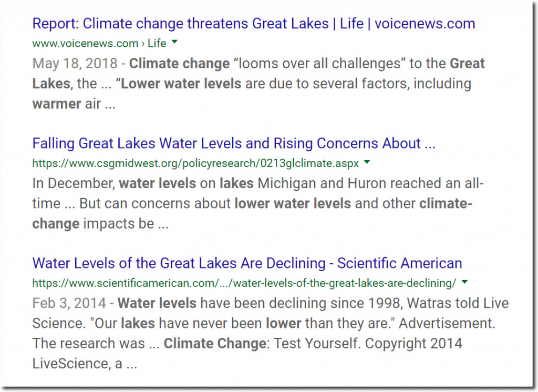
Task: Click bold 'Lower water levels' in first snippet
Action: click(181, 84)
